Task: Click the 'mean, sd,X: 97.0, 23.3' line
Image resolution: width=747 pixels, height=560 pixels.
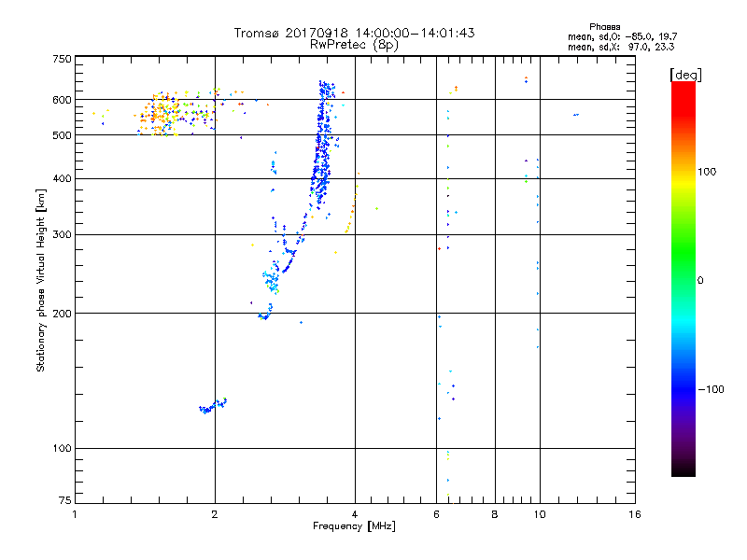Action: click(621, 47)
